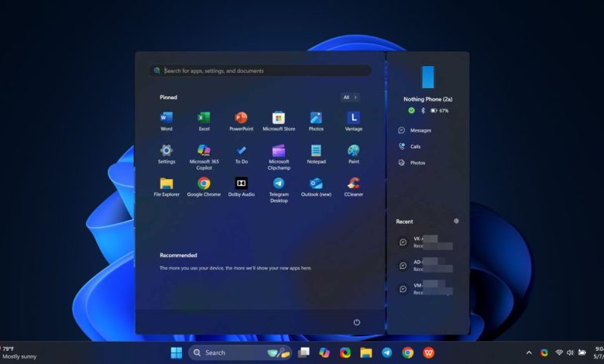Open Copilot from the taskbar
The image size is (604, 364).
coord(324,352)
